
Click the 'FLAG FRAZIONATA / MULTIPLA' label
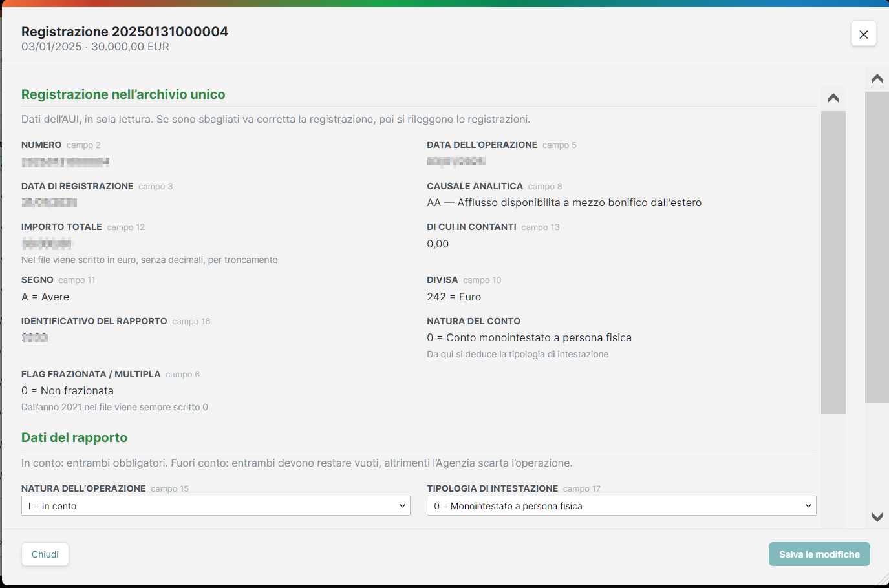coord(91,374)
